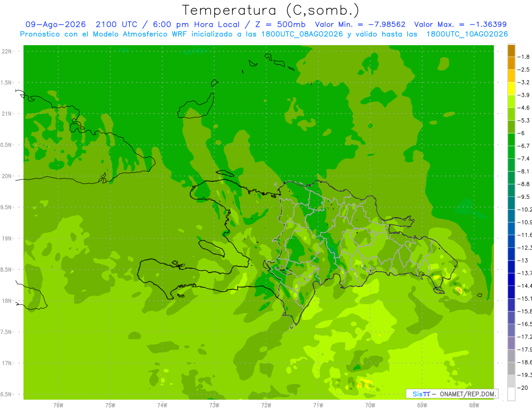Click the '1800UTC_10AGO2026' valid-until timestamp

(467, 34)
